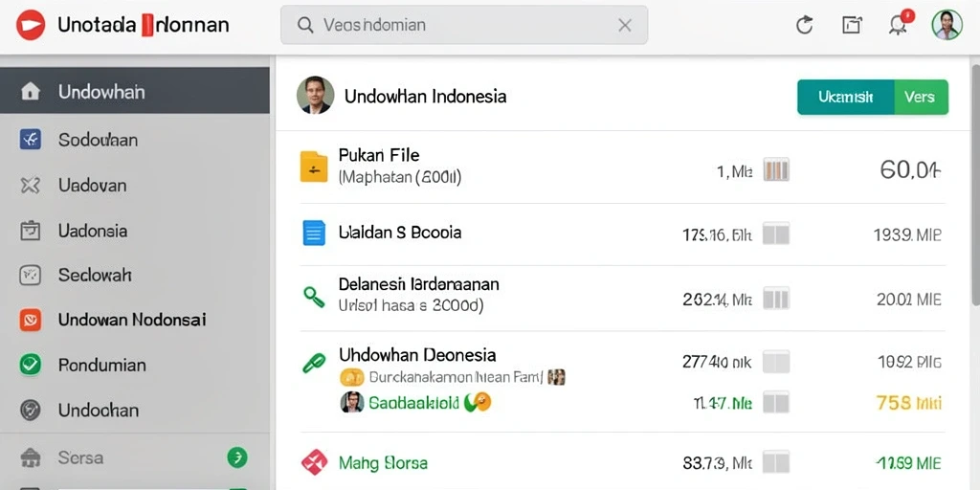The width and height of the screenshot is (980, 490).
Task: Open the Uhdowhan Deonesia entry
Action: point(417,355)
